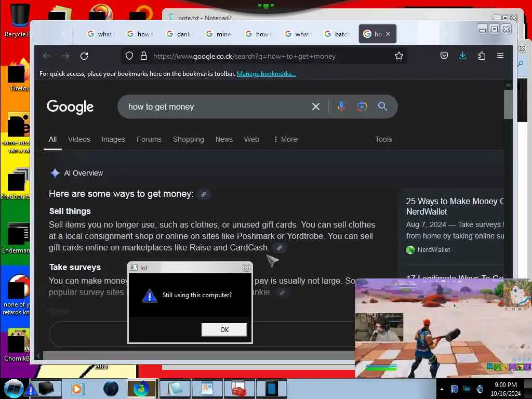This screenshot has width=532, height=399.
Task: Show hidden system tray icons
Action: 442,389
